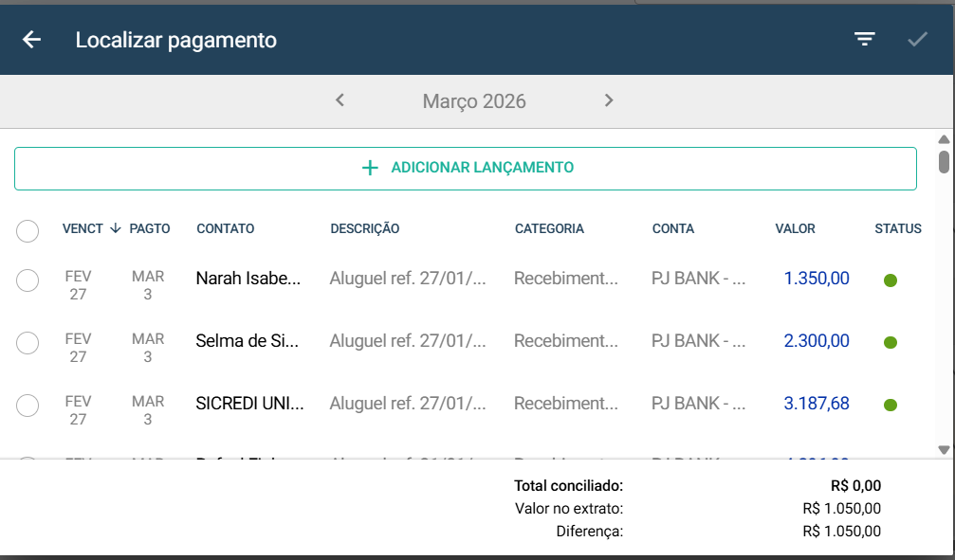Click the scrollbar down arrow
Screen dimensions: 955x560
944,450
